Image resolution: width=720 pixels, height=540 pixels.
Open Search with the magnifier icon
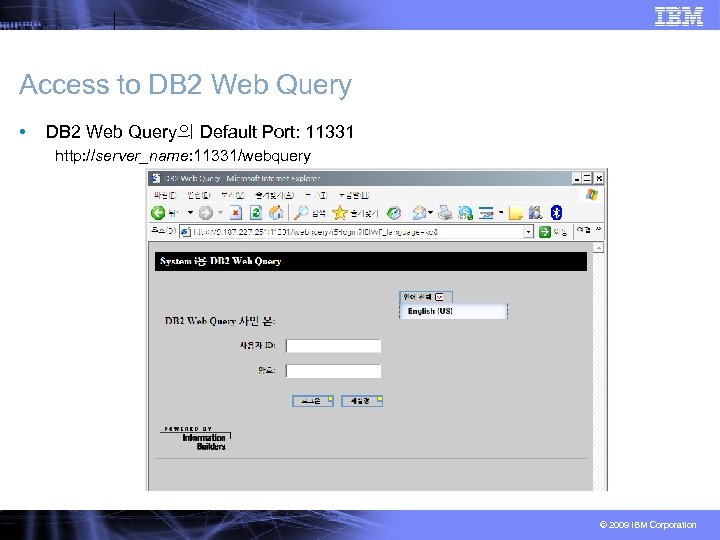pos(301,213)
